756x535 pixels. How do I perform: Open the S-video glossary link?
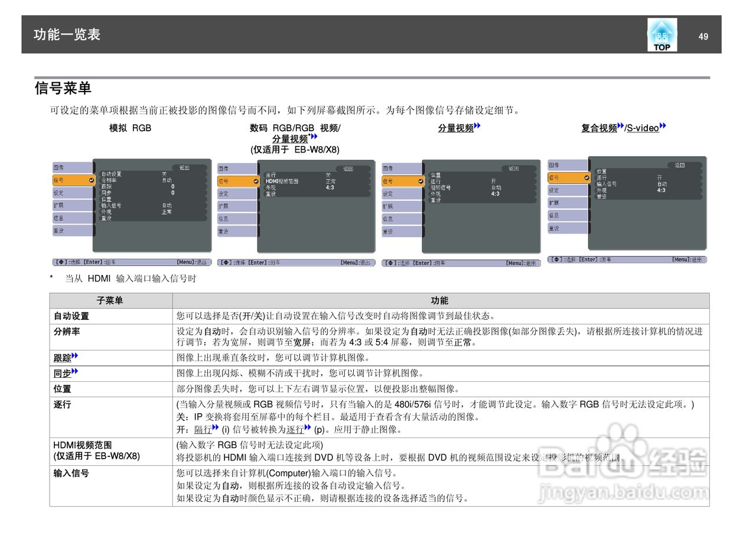coord(646,128)
